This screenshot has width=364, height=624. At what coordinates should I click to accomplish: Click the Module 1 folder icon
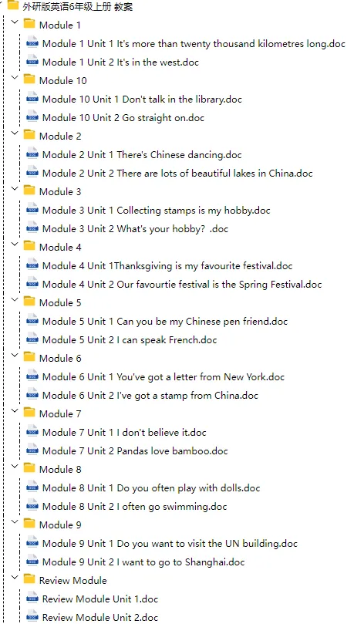coord(29,24)
